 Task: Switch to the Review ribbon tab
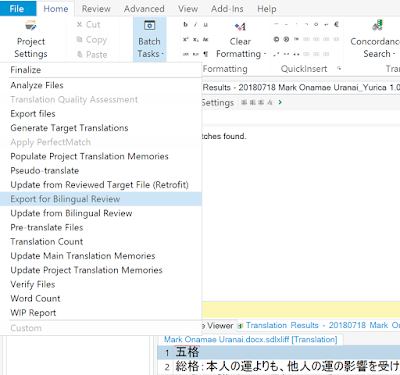pyautogui.click(x=96, y=9)
